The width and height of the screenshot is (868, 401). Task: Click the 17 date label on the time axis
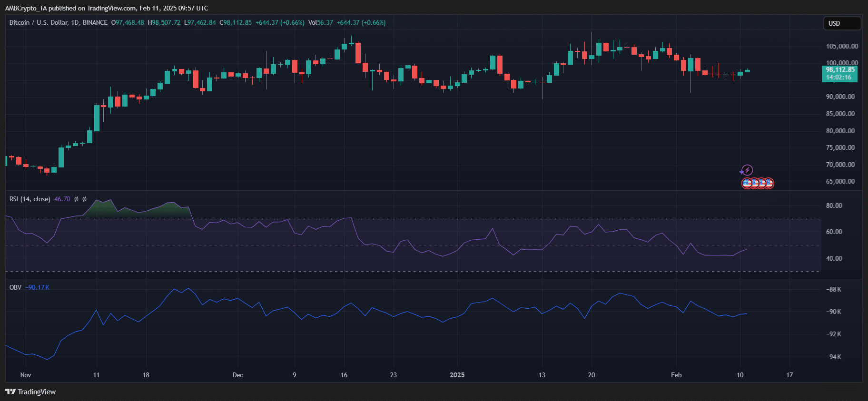(x=789, y=375)
